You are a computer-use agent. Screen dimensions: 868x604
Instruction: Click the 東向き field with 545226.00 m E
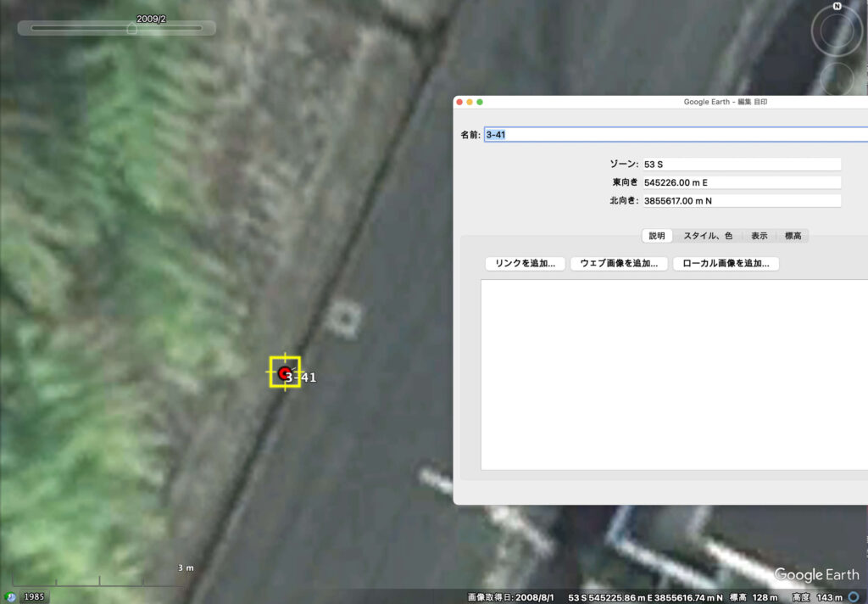click(x=742, y=182)
